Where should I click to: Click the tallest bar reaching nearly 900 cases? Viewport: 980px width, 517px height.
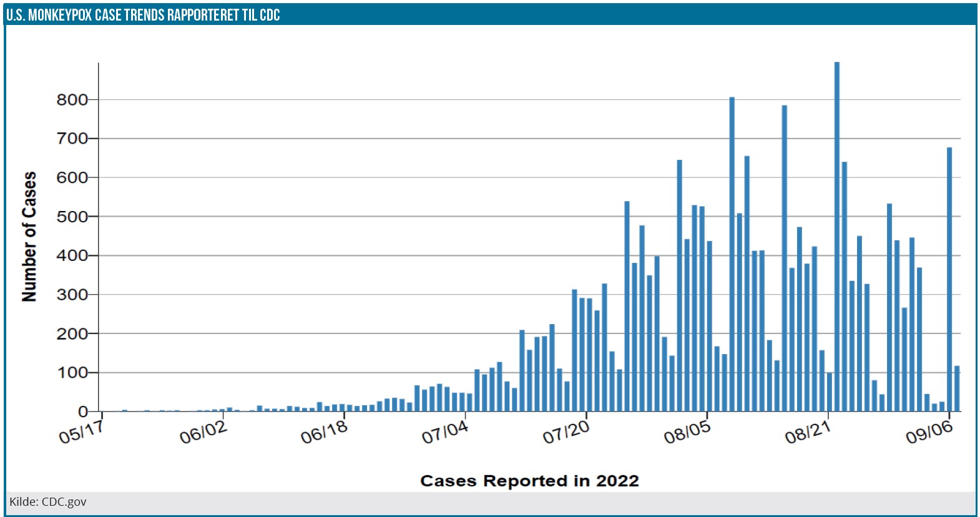click(836, 237)
